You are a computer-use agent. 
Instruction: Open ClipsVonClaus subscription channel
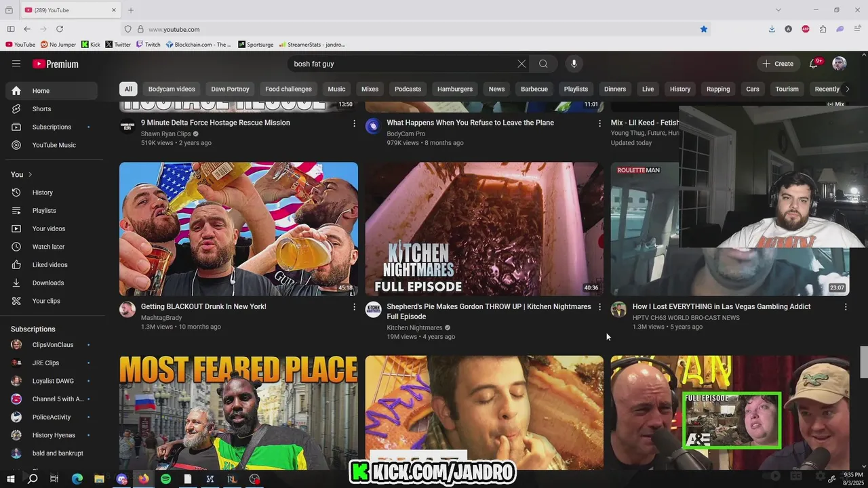tap(52, 344)
